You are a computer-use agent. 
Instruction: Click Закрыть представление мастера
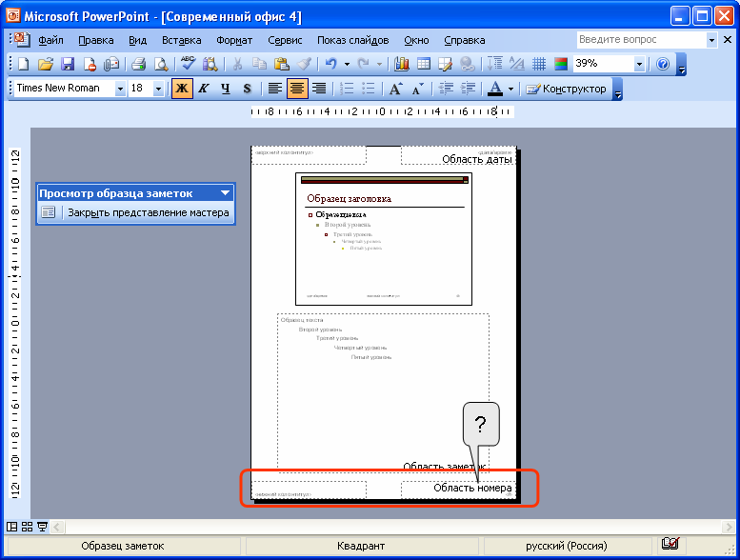(x=149, y=212)
